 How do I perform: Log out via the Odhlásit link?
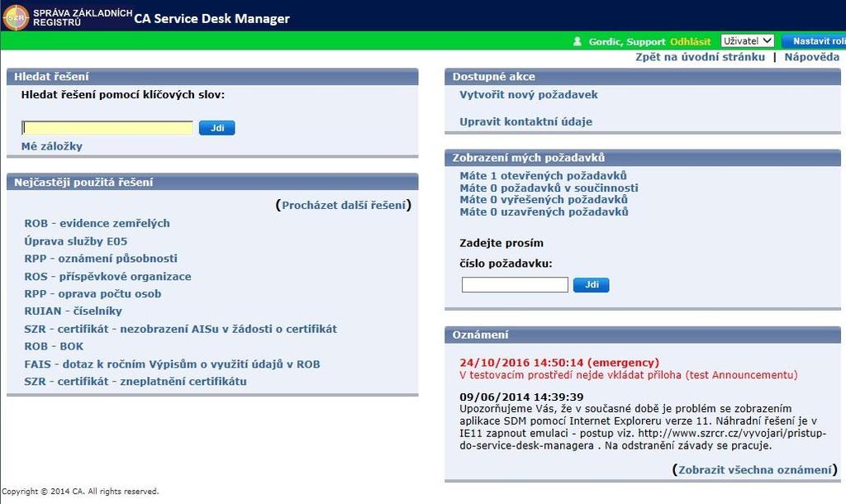coord(690,41)
